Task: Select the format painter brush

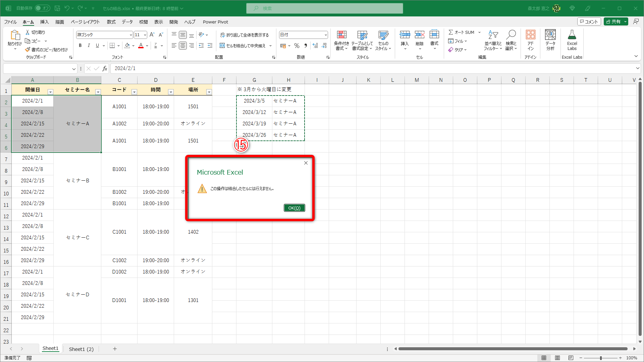Action: [28, 50]
